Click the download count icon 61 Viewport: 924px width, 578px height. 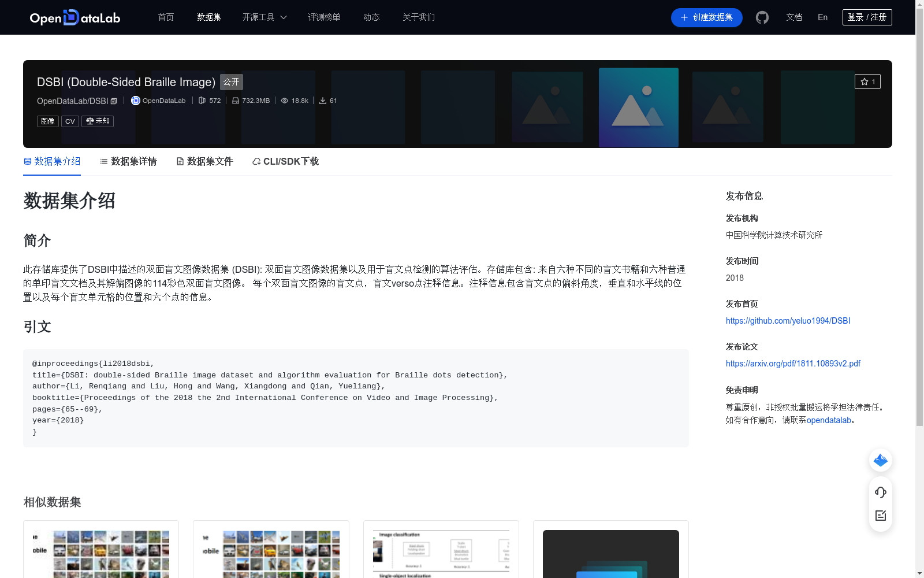click(323, 101)
